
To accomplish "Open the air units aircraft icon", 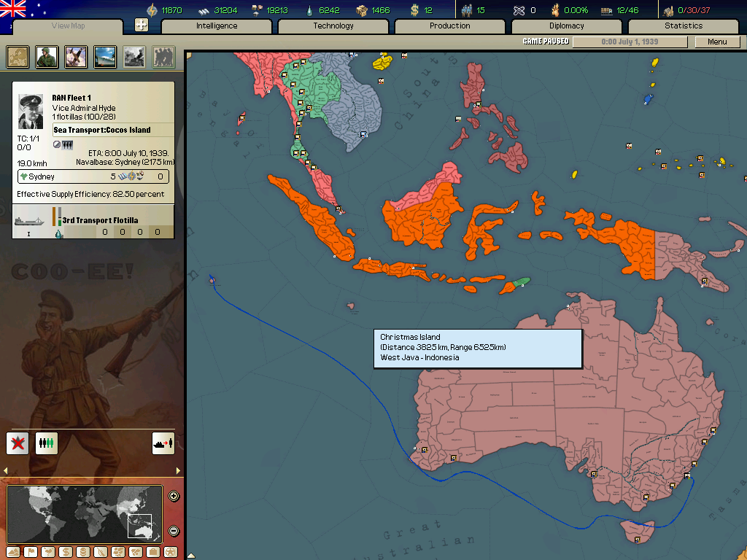I will pos(76,56).
